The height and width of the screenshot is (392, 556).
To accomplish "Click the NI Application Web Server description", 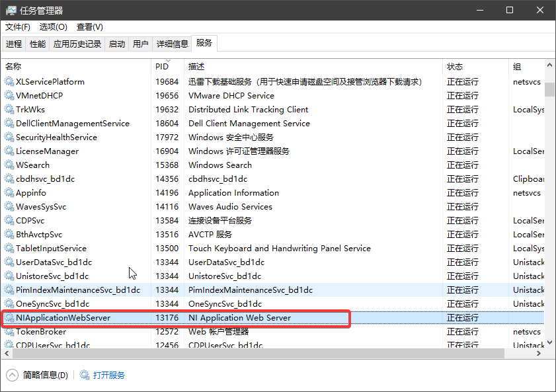I will [239, 318].
